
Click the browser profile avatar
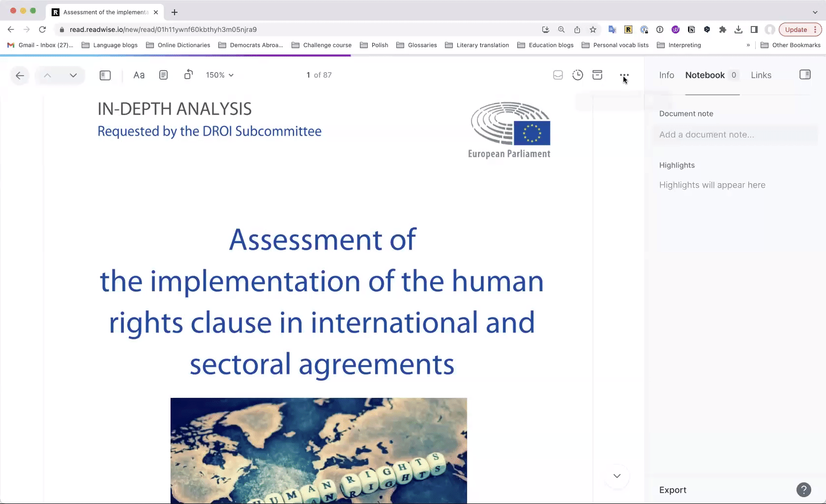click(770, 29)
